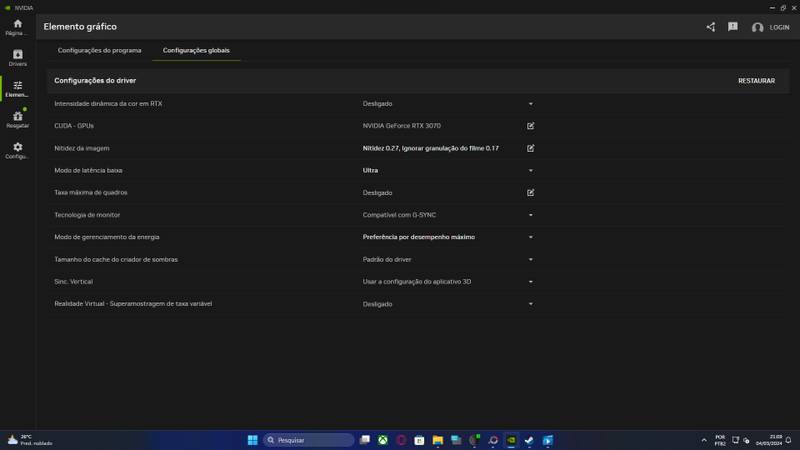800x450 pixels.
Task: Click the taskbar Pesquisar search box
Action: [x=309, y=440]
